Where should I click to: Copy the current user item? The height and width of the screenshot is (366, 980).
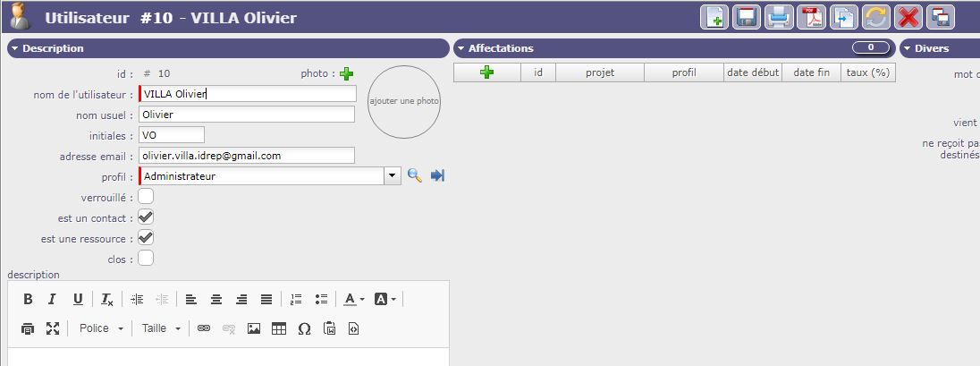[x=844, y=17]
